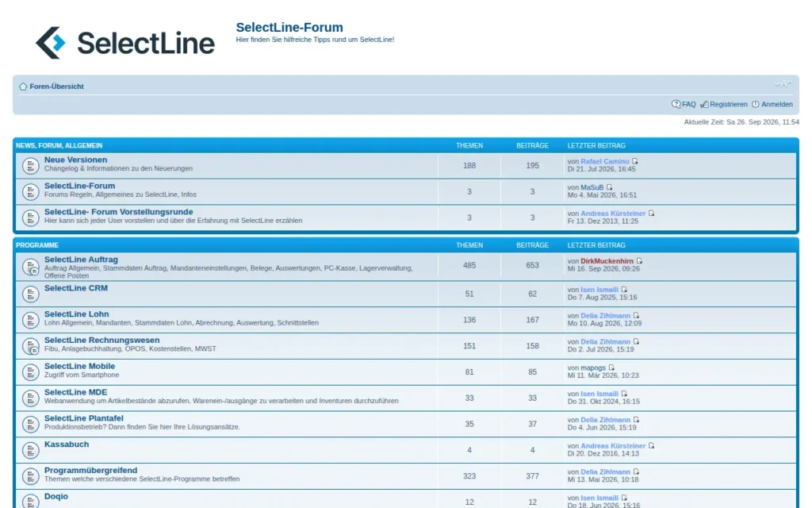Click the SelectLine-Forum page title
This screenshot has height=508, width=812.
pyautogui.click(x=289, y=27)
